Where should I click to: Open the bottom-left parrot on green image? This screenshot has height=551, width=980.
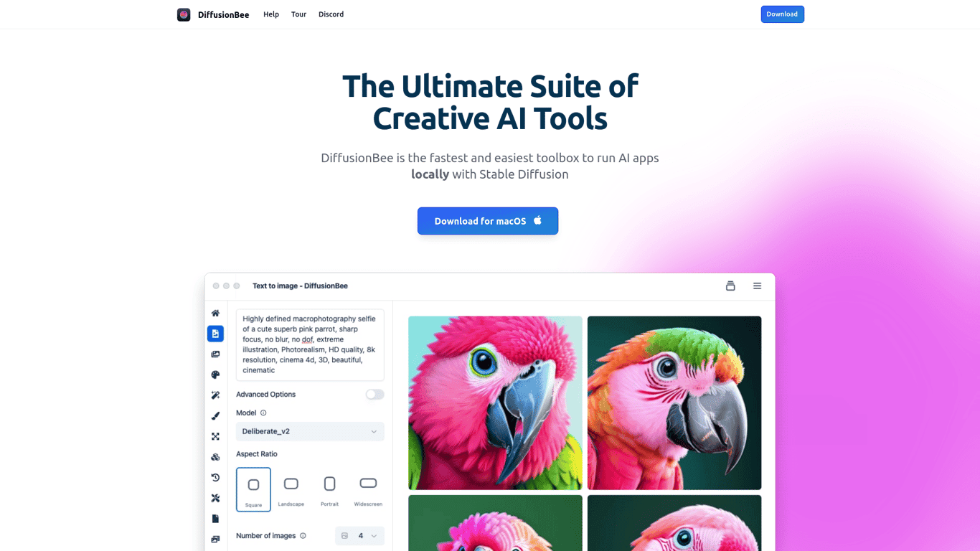(495, 523)
